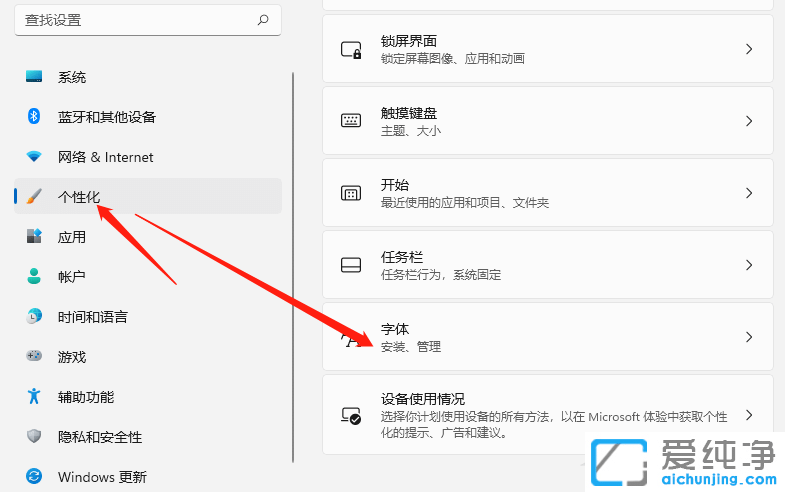
Task: Click the Bluetooth icon in sidebar
Action: 34,117
